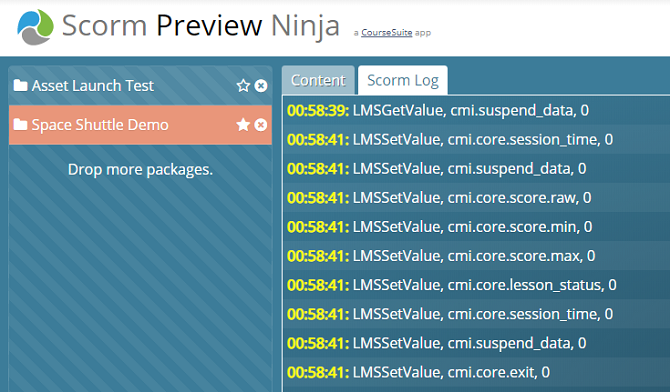
Task: Unstar the Space Shuttle Demo package
Action: (x=243, y=125)
